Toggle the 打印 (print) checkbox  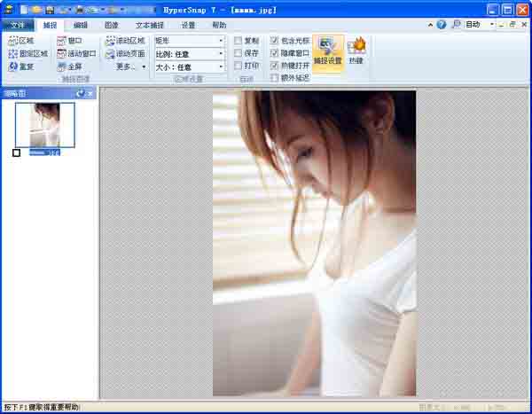[239, 66]
